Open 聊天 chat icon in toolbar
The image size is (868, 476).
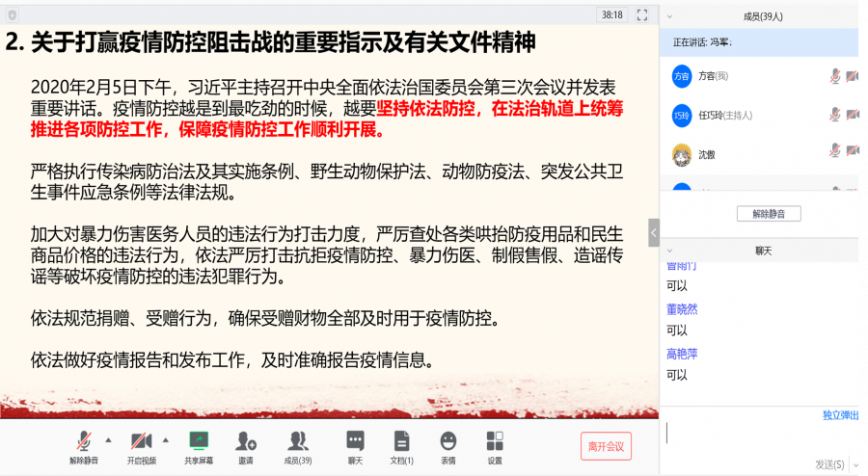tap(355, 441)
